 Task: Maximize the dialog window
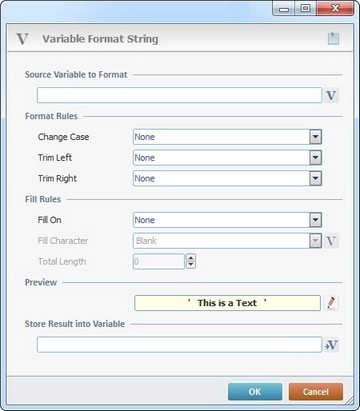pos(306,9)
